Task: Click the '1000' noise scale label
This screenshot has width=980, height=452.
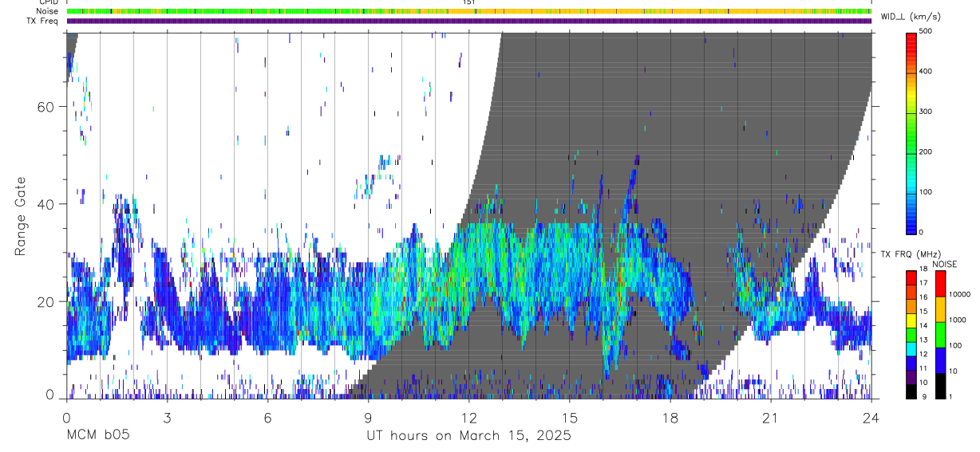Action: 958,320
